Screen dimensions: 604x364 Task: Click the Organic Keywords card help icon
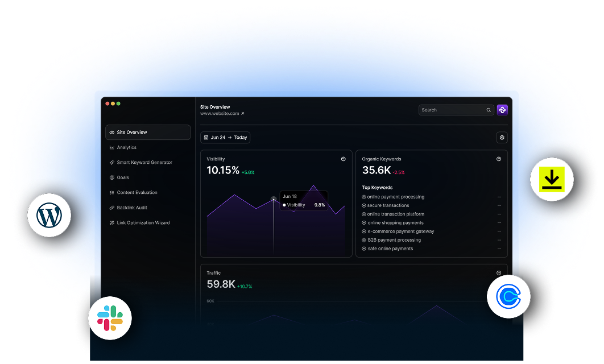pyautogui.click(x=498, y=159)
